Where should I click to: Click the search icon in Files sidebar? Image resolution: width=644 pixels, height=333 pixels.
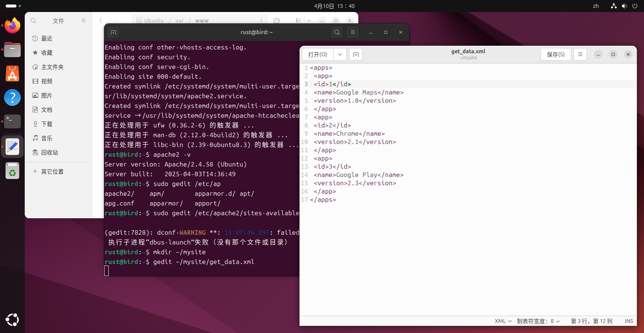pos(33,21)
